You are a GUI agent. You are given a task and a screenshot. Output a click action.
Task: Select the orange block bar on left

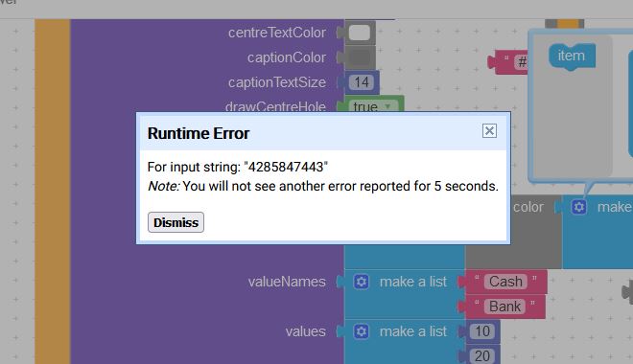[53, 192]
